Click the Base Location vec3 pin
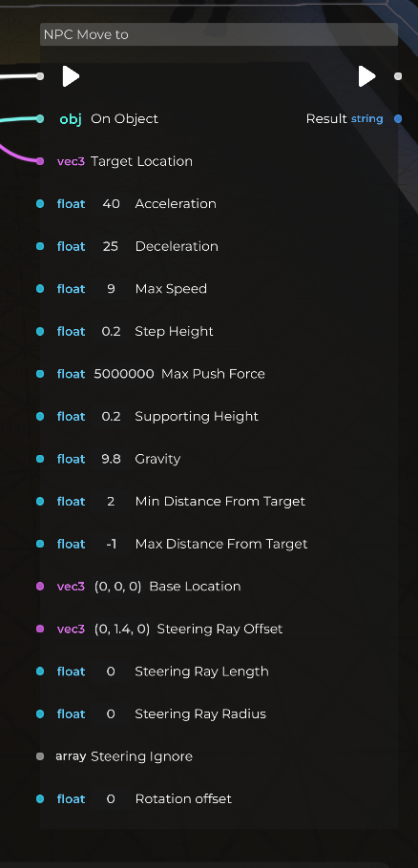This screenshot has height=868, width=418. (x=40, y=587)
